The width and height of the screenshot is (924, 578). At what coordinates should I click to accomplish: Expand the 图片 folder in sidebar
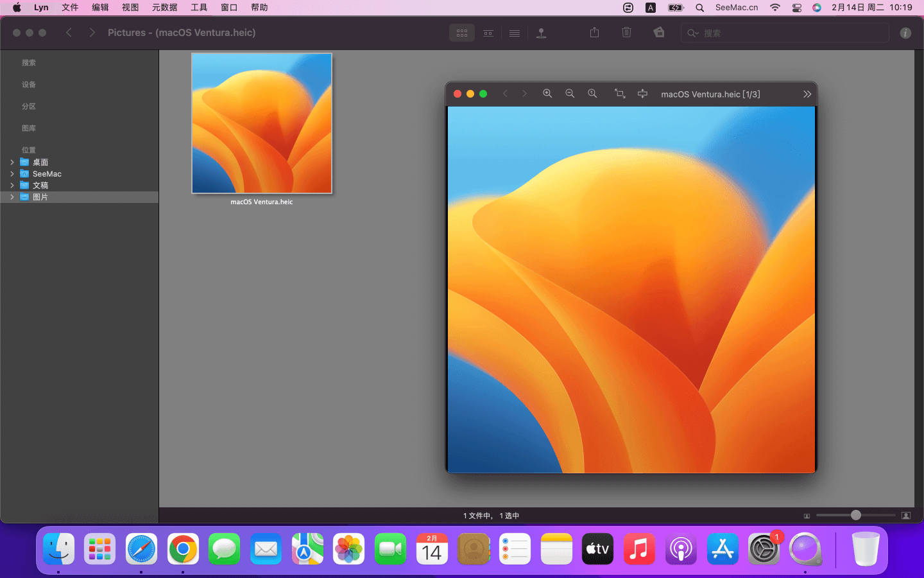coord(12,197)
